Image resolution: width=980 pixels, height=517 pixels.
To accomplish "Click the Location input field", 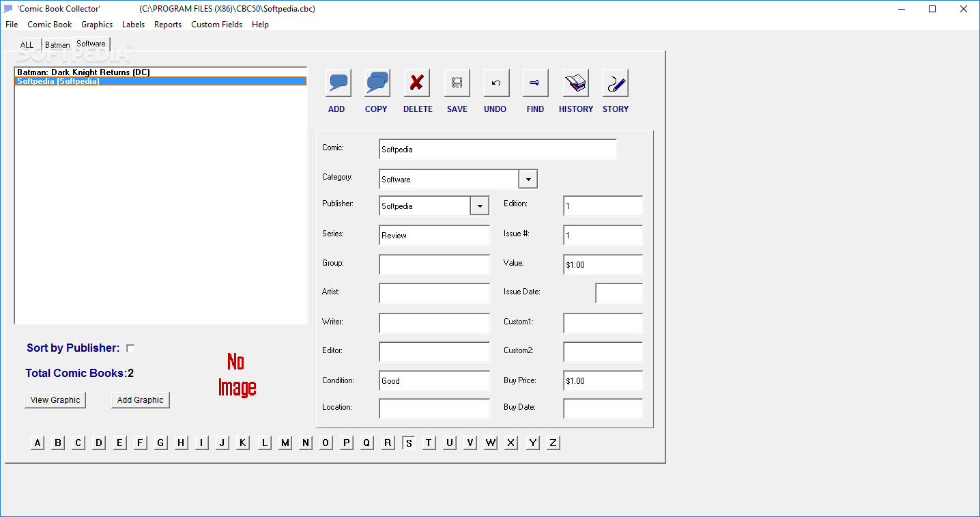I will tap(435, 408).
